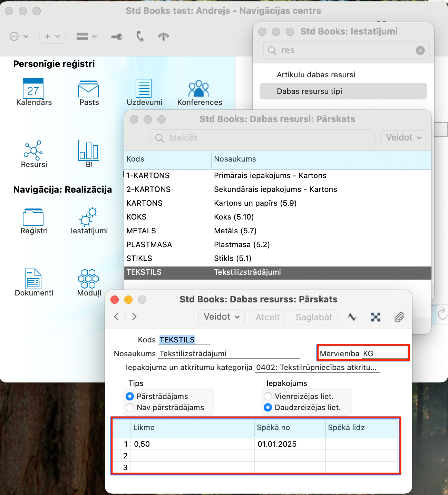
Task: Select Vienreizējas liet. packaging option
Action: pos(268,396)
